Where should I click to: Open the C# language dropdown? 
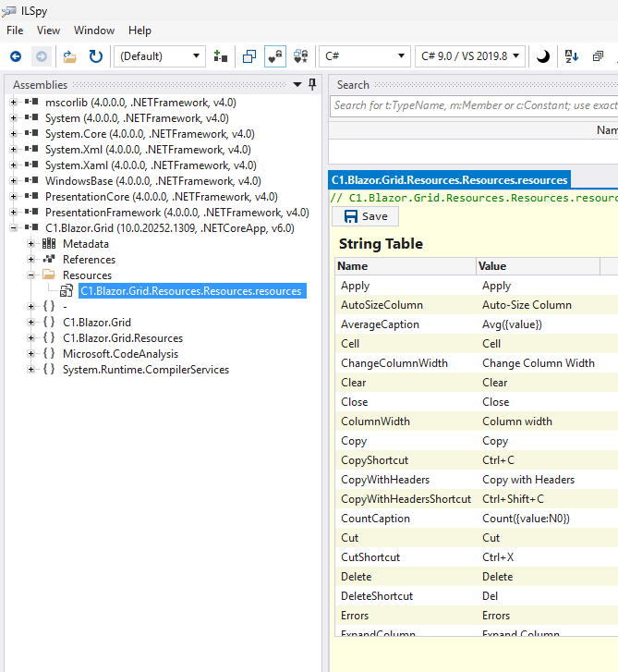pyautogui.click(x=363, y=56)
